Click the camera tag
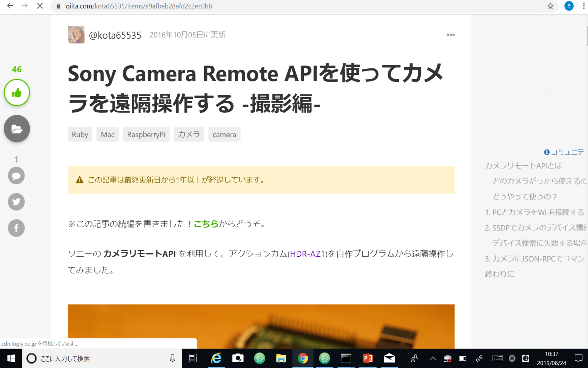Viewport: 588px width, 368px height. [x=224, y=134]
